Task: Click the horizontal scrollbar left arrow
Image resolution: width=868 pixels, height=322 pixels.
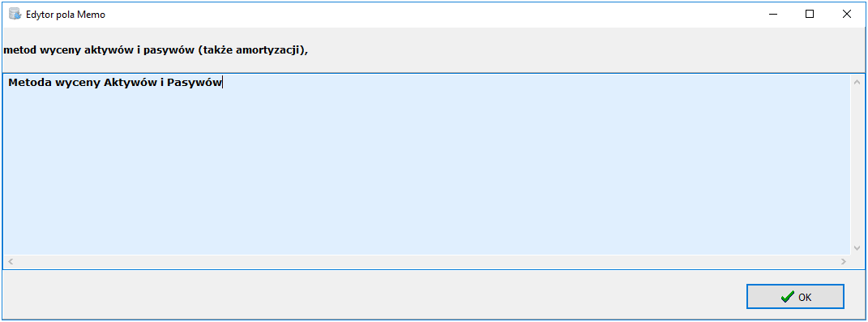Action: (x=10, y=262)
